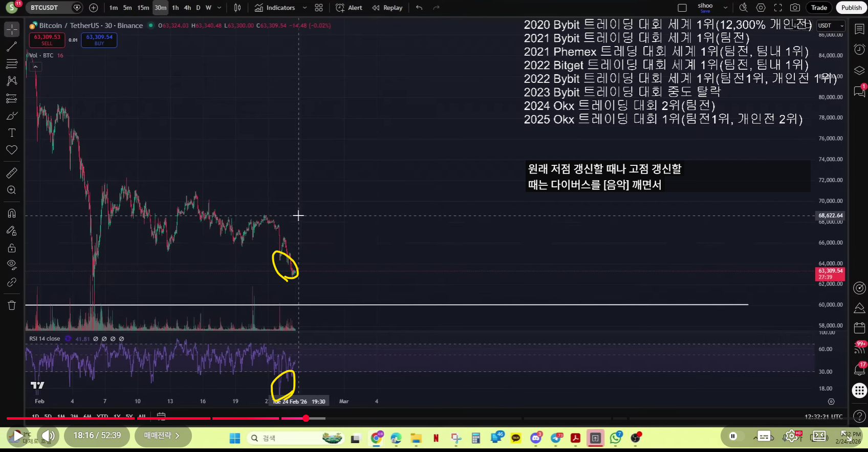This screenshot has width=868, height=452.
Task: Open the economic calendar icon in right sidebar
Action: pos(859,328)
